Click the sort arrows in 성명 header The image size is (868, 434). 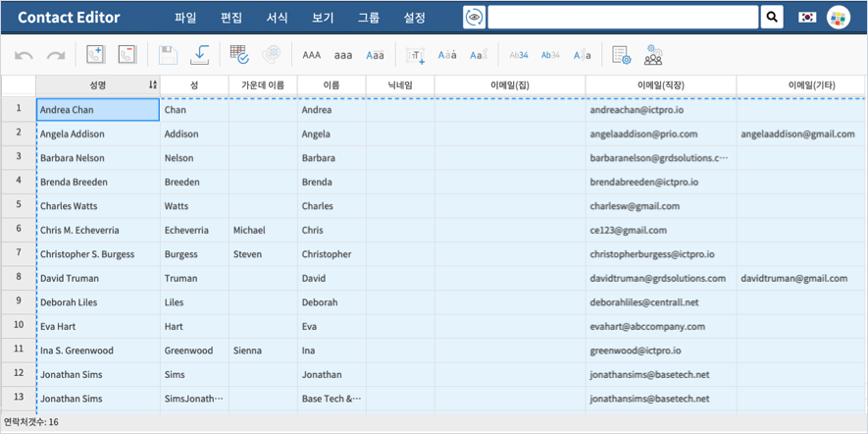[x=153, y=84]
